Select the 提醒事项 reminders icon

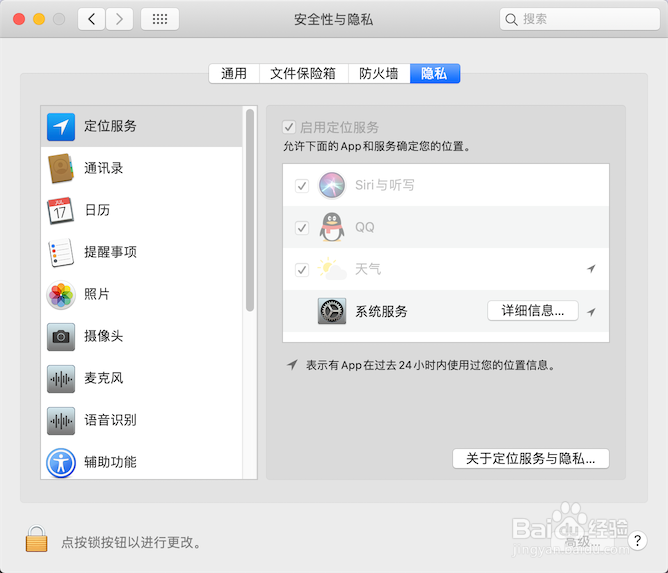click(61, 252)
